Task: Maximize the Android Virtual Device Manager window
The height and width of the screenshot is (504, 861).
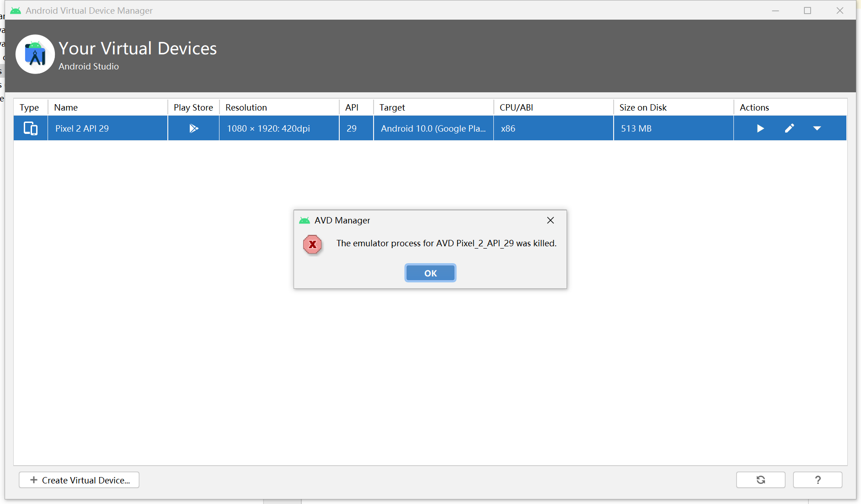Action: (x=808, y=11)
